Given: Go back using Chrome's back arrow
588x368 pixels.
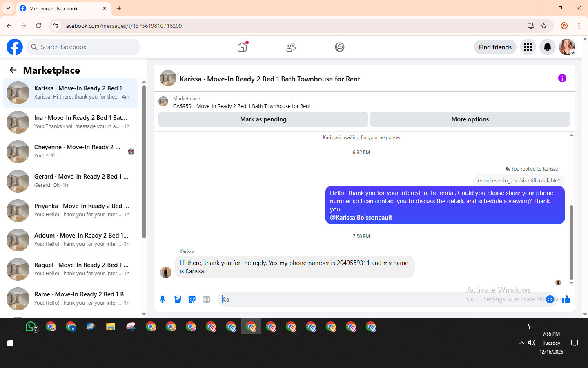Looking at the screenshot, I should (x=9, y=26).
